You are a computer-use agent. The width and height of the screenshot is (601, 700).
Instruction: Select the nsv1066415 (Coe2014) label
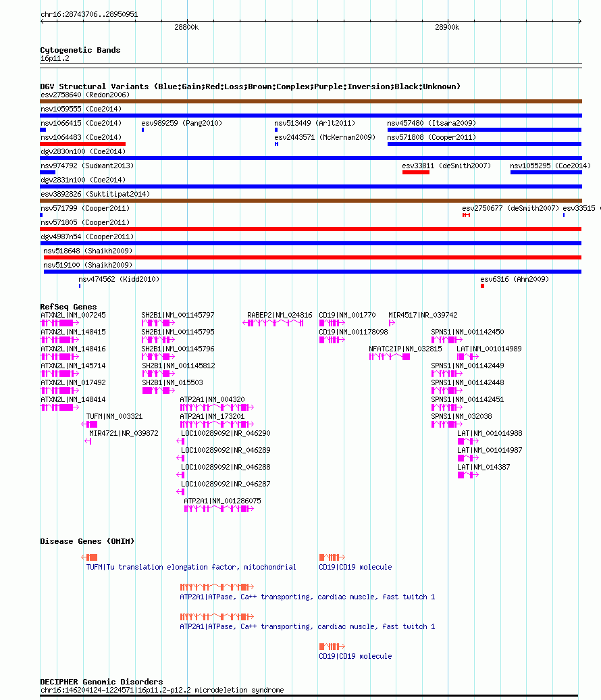(x=81, y=123)
